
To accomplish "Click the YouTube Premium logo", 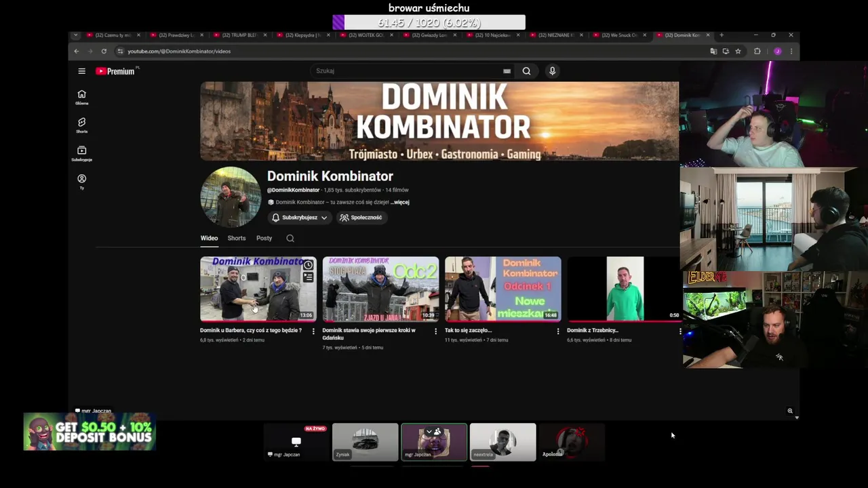I will [x=117, y=71].
